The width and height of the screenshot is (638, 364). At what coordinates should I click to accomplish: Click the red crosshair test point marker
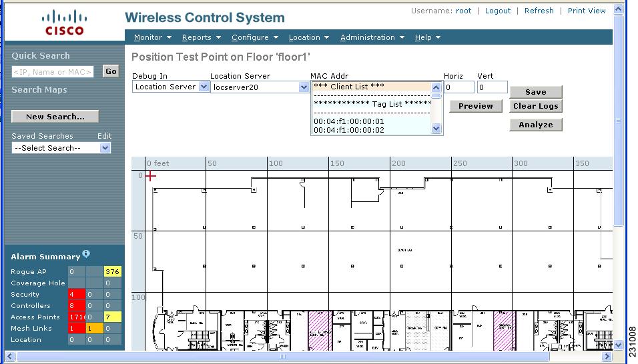click(151, 176)
